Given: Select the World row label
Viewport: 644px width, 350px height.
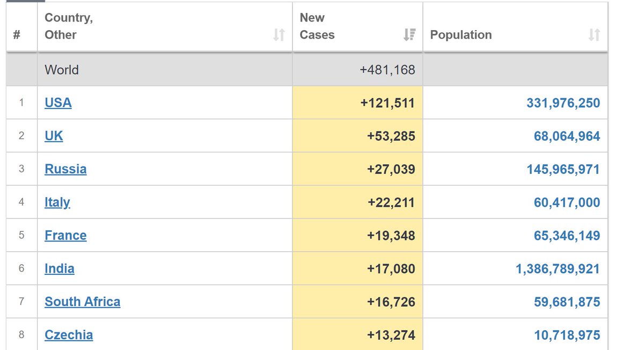Looking at the screenshot, I should tap(62, 70).
